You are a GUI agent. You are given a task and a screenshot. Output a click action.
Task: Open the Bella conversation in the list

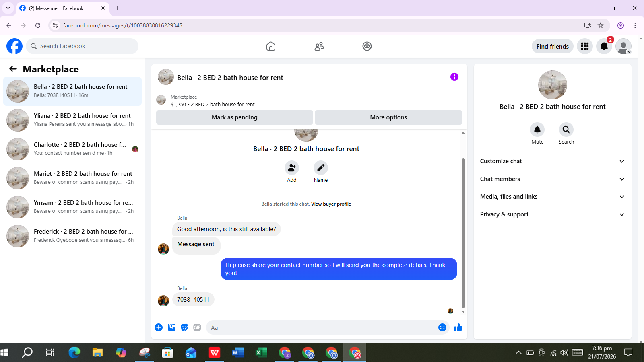(72, 91)
